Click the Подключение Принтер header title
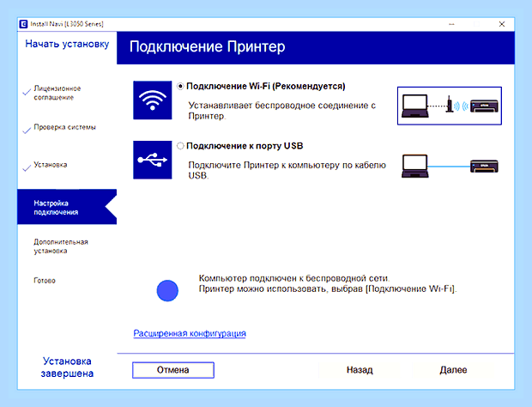Screen dimensions: 532x407 208,47
